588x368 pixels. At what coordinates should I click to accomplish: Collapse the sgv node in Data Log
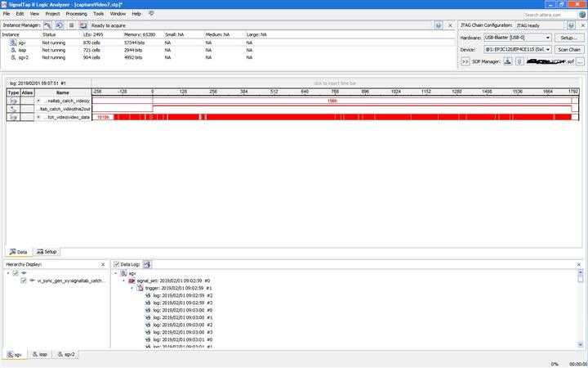[115, 273]
